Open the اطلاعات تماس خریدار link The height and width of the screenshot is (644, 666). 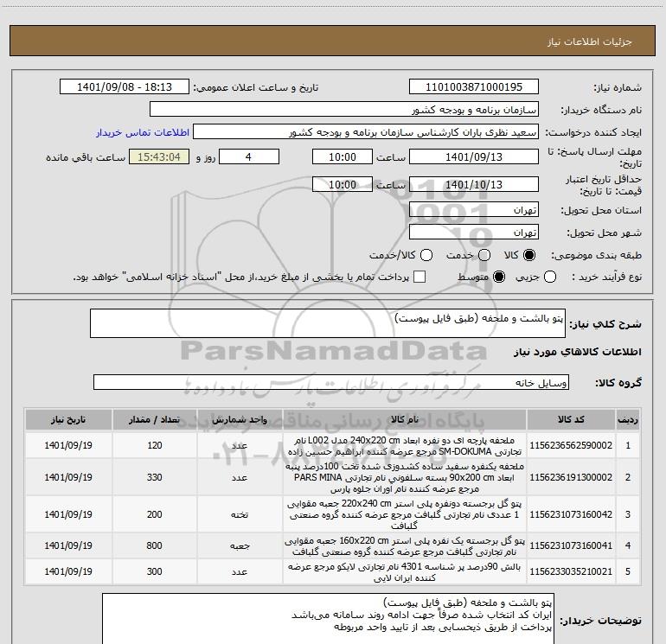click(x=143, y=132)
